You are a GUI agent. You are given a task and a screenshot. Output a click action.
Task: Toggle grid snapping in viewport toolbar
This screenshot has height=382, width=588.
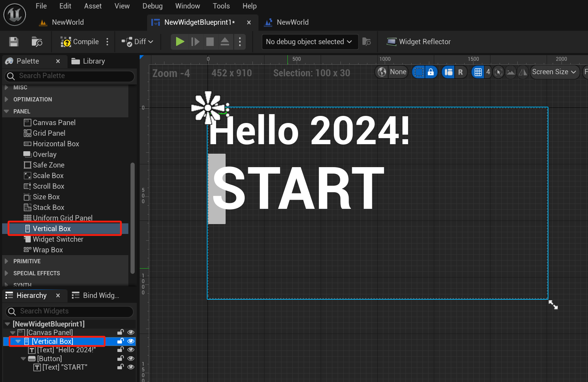tap(478, 72)
